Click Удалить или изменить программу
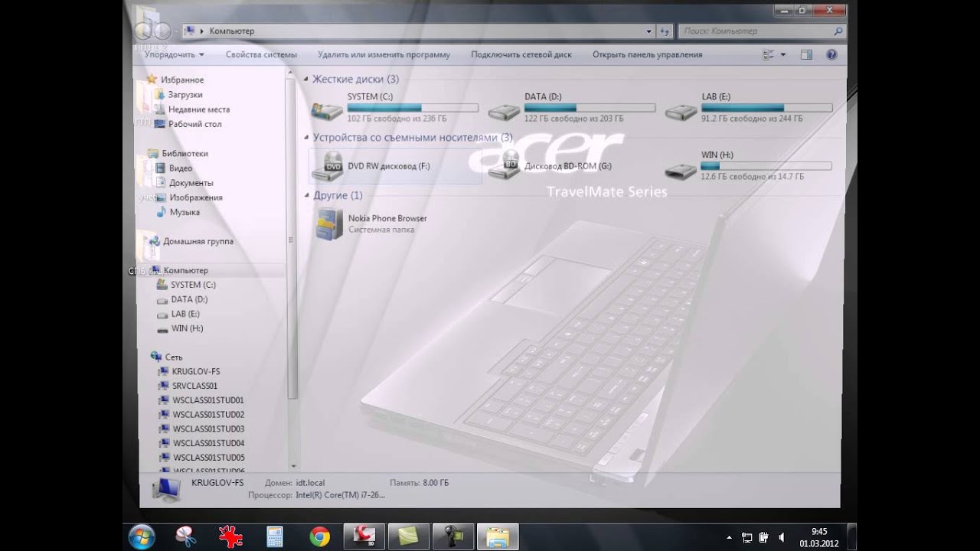This screenshot has width=980, height=551. pyautogui.click(x=384, y=54)
